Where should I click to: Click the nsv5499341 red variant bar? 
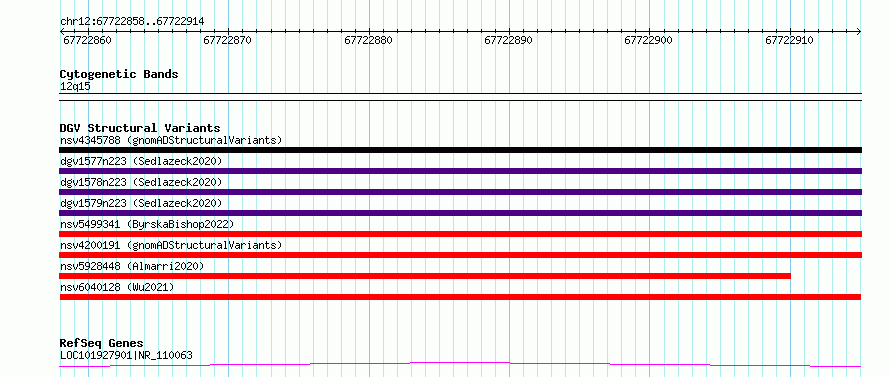tap(460, 234)
